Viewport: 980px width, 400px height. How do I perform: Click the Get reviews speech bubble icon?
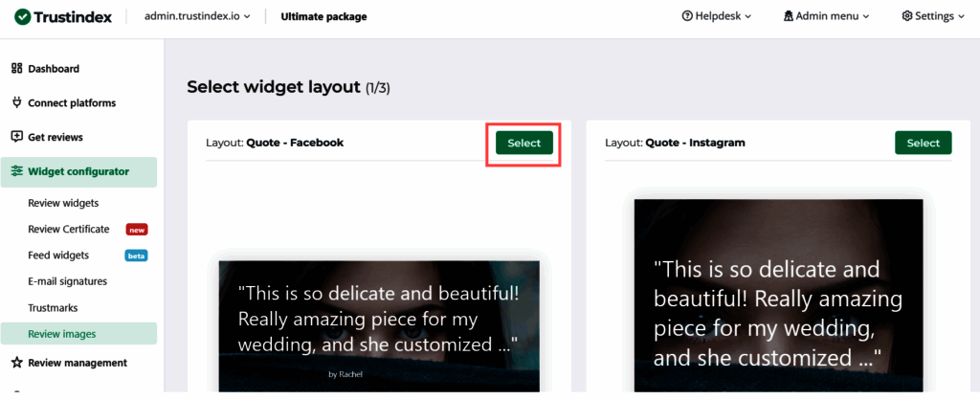point(16,137)
